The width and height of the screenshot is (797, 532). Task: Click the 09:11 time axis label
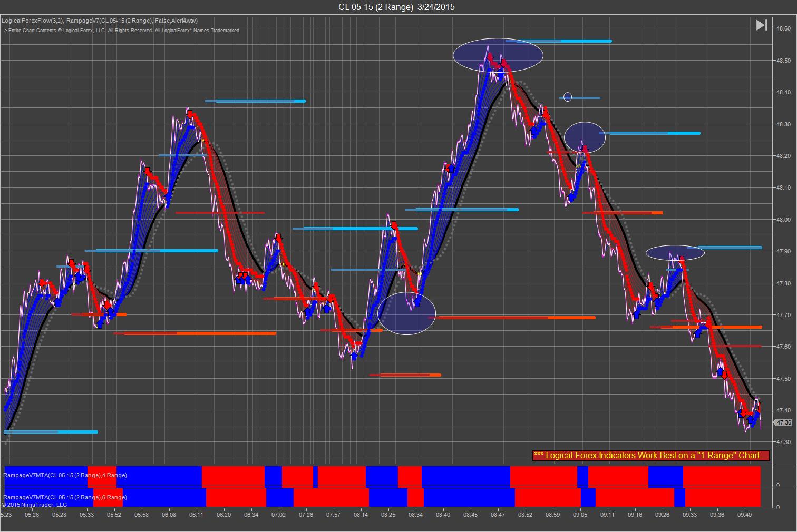[608, 515]
